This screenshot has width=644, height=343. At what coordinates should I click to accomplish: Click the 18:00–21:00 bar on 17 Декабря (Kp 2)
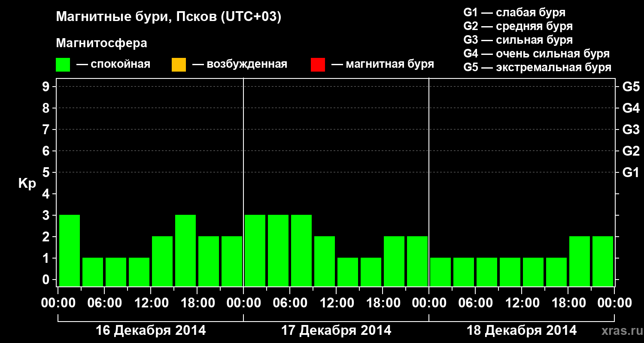(394, 261)
